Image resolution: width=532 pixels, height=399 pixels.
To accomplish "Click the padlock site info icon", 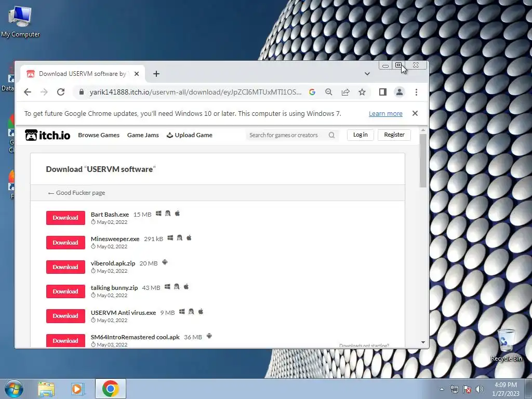I will 81,92.
